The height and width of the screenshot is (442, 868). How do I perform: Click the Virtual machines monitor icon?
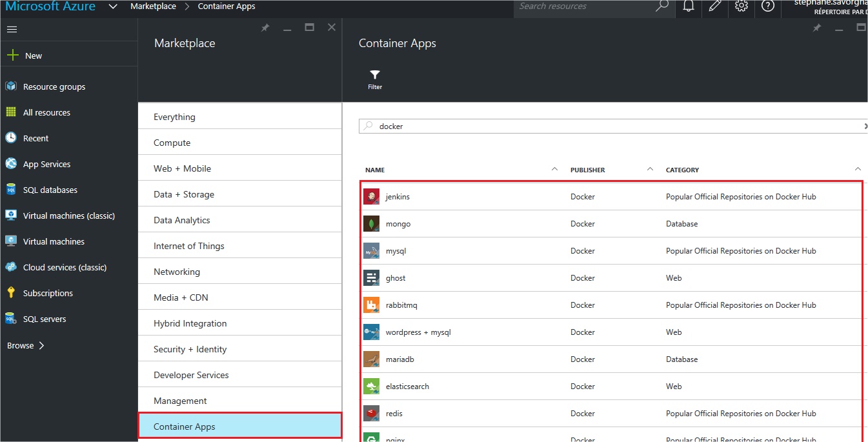point(11,241)
